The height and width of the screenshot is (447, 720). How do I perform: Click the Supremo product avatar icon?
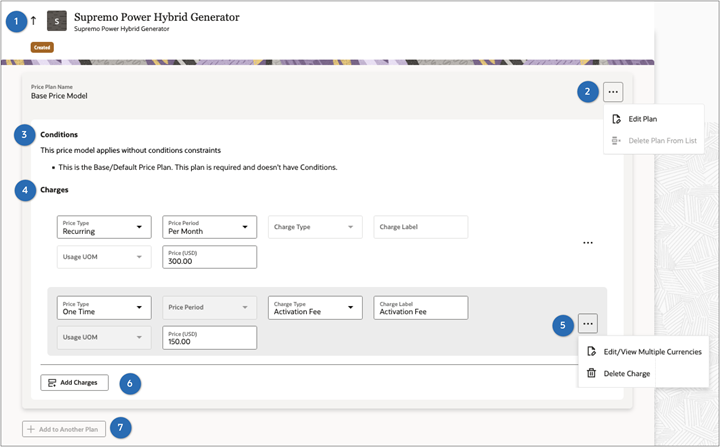(x=58, y=21)
